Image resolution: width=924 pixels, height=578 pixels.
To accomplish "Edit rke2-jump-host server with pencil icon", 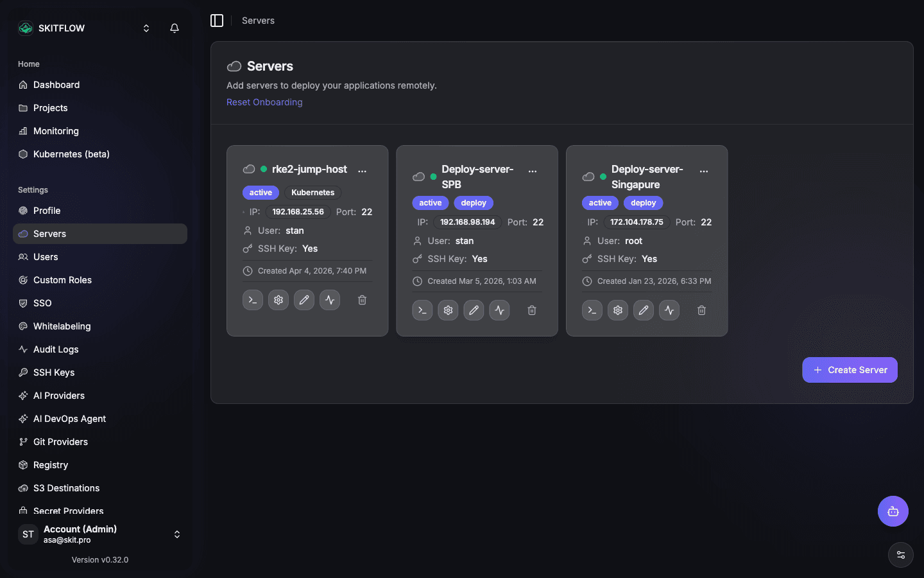I will pos(304,300).
